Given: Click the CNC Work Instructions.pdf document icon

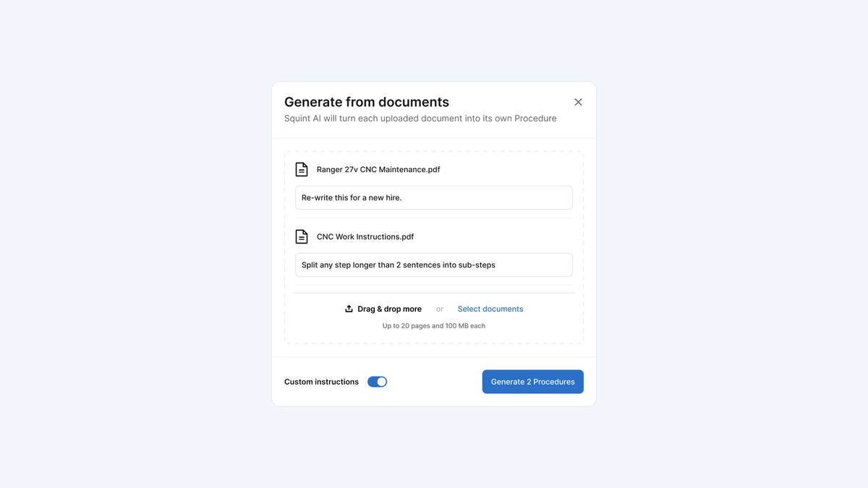Looking at the screenshot, I should [x=302, y=236].
